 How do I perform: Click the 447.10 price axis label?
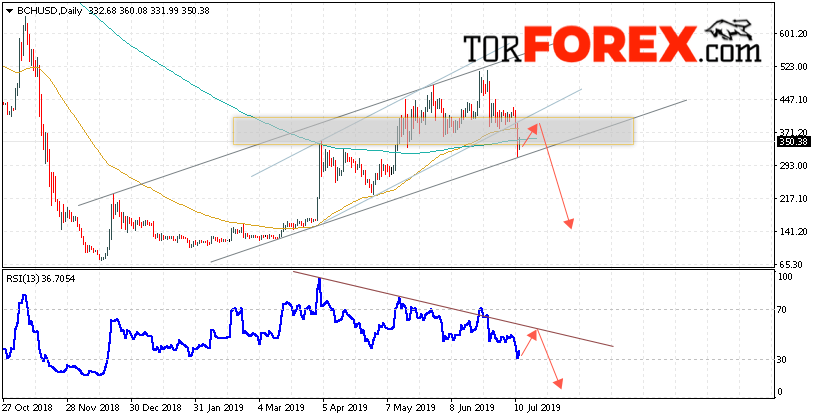[x=792, y=100]
